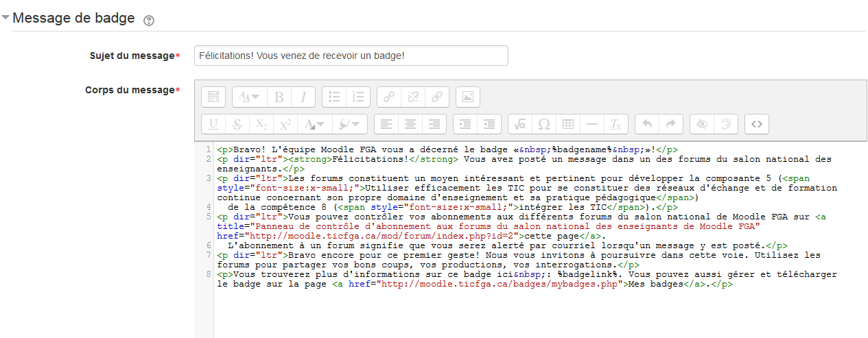
Task: Open the paragraph styles dropdown
Action: coord(248,97)
